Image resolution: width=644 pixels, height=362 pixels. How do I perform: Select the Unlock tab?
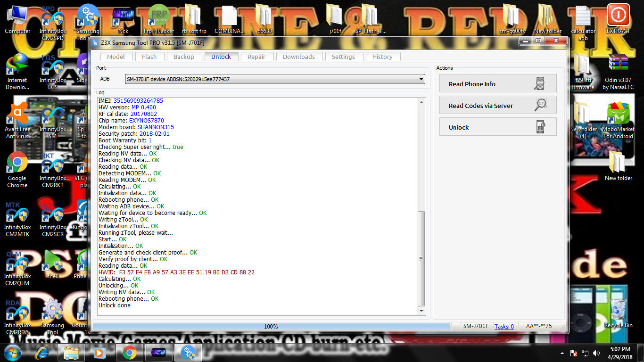pos(221,57)
